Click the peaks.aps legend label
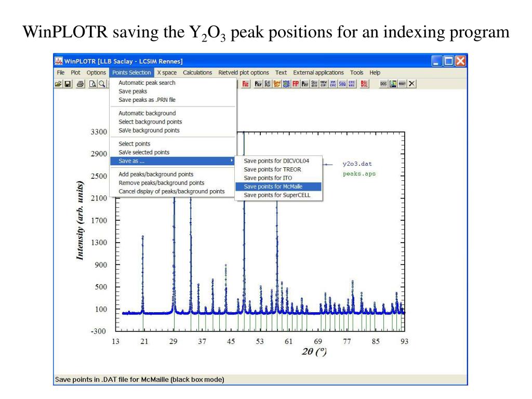Viewport: 532px width, 399px height. click(359, 174)
